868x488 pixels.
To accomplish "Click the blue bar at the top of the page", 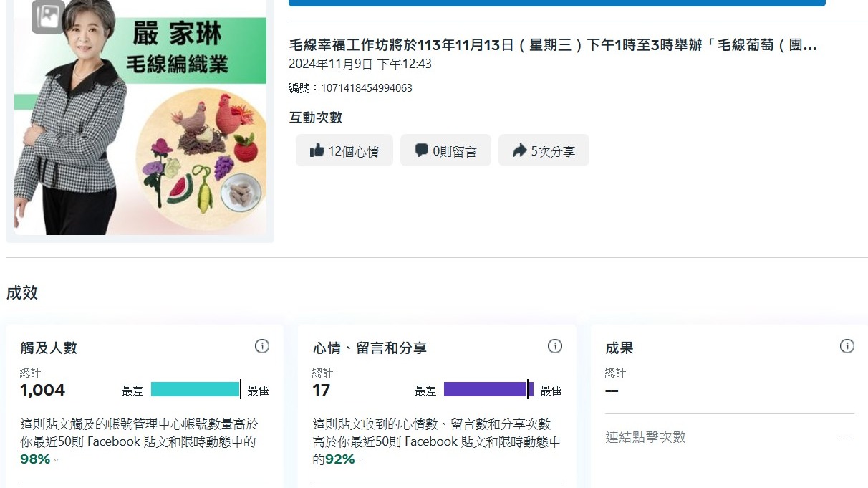I will pos(557,2).
